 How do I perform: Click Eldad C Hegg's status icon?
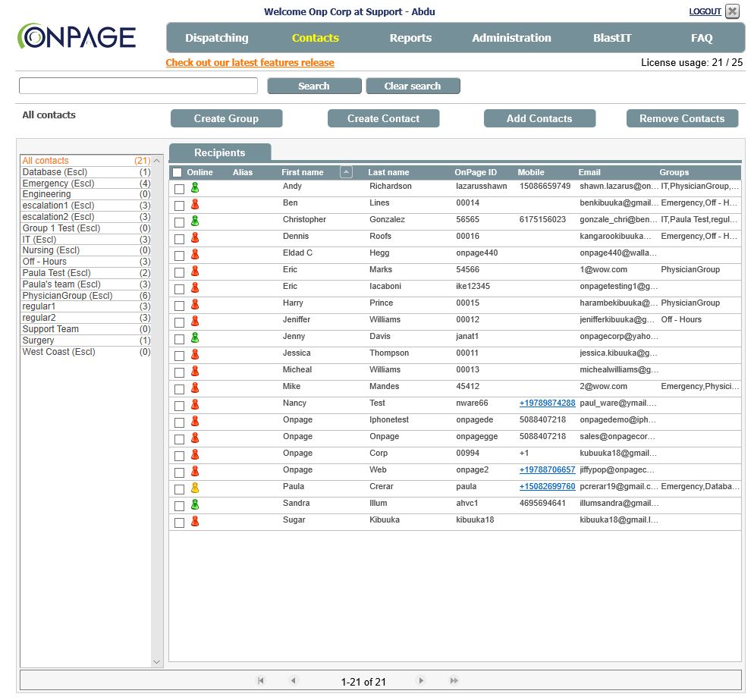tap(195, 254)
